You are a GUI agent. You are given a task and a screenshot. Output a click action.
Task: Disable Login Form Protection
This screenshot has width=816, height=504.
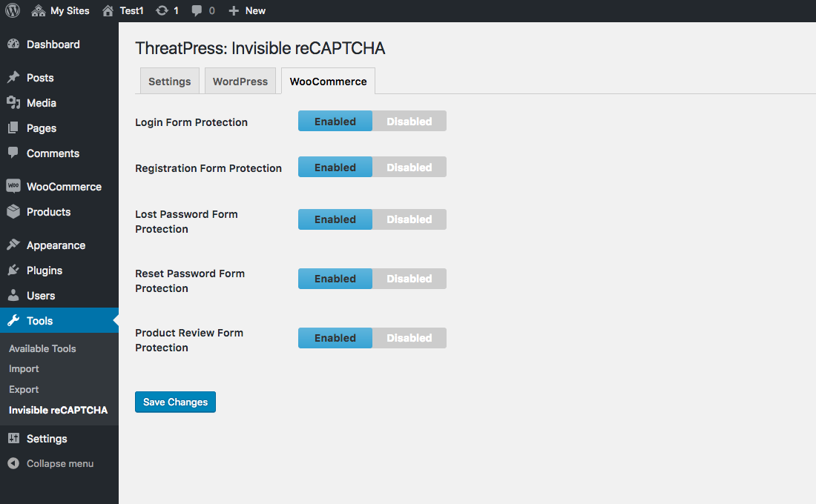click(x=409, y=122)
